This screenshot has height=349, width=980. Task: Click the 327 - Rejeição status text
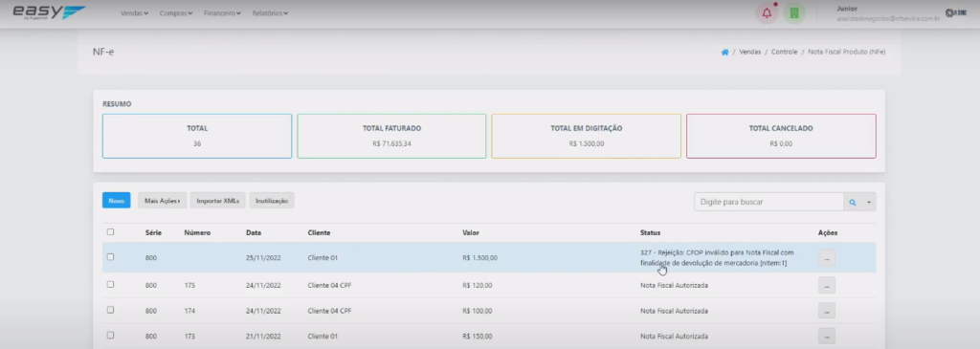(717, 258)
